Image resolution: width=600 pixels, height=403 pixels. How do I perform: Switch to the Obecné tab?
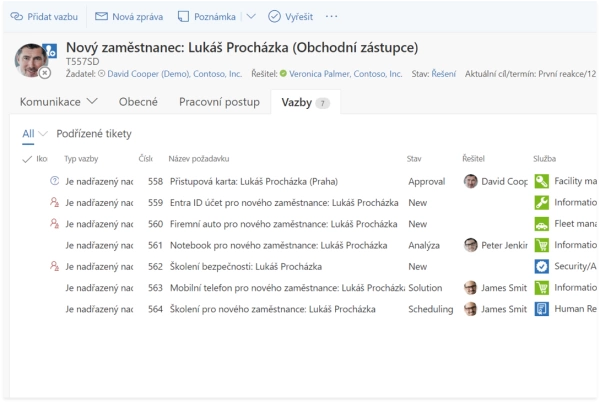coord(138,102)
